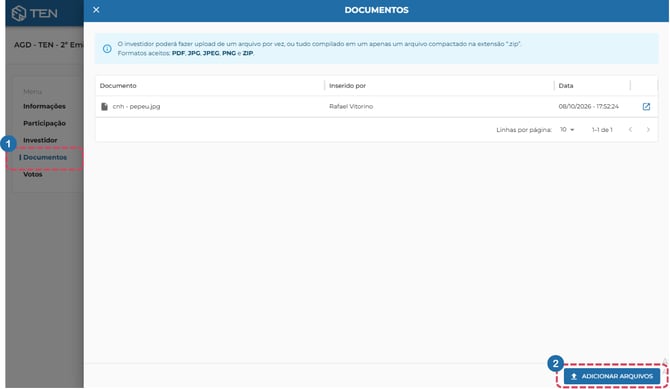Click the date 08/10/2026 - 17:52:24
The image size is (670, 389).
(x=588, y=106)
